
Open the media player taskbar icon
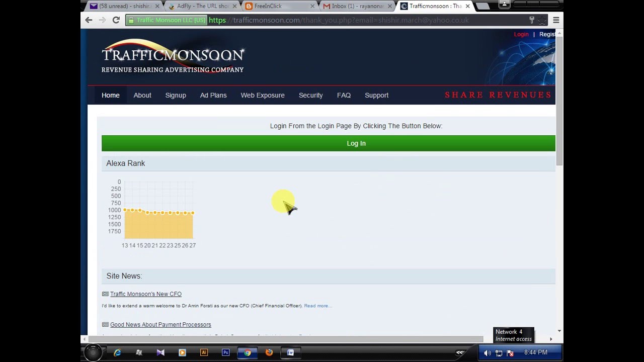[x=182, y=353]
